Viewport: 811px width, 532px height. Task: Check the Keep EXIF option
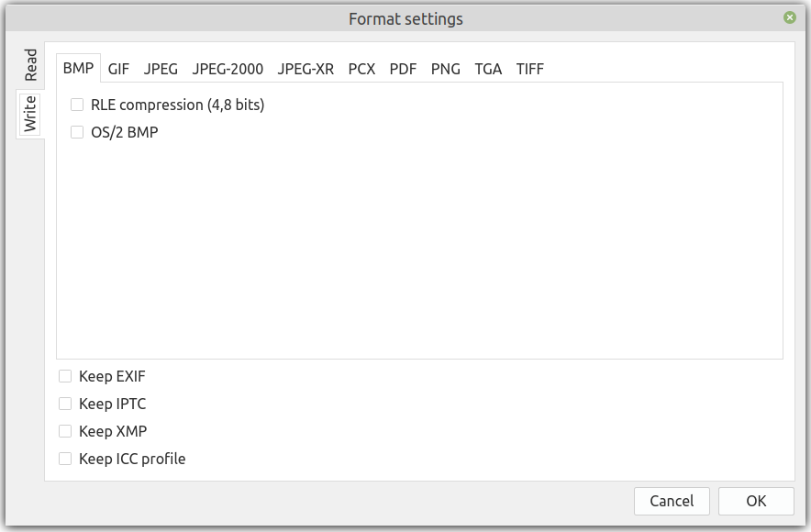[x=65, y=376]
